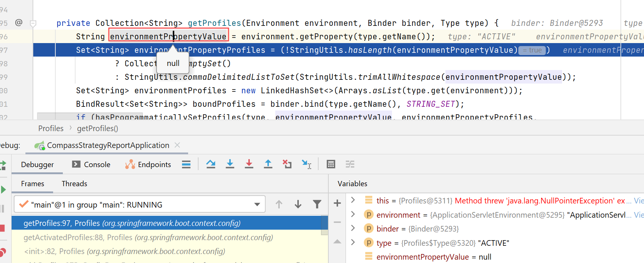Click the Drop Frame icon
This screenshot has width=644, height=263.
click(287, 164)
